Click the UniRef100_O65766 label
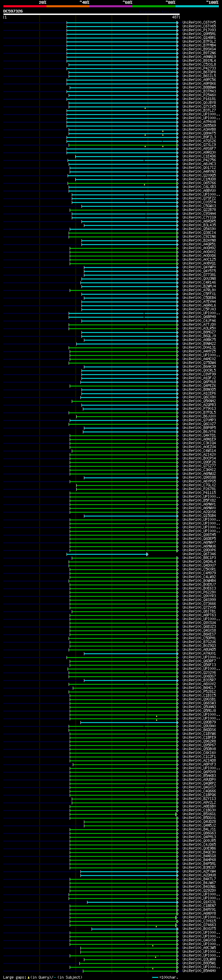The image size is (222, 980). [199, 183]
